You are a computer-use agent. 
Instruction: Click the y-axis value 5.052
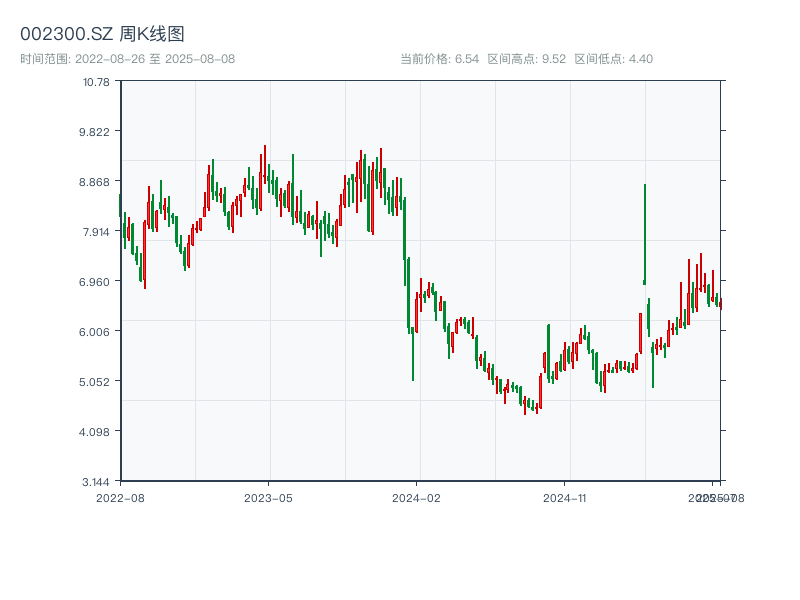pyautogui.click(x=94, y=382)
